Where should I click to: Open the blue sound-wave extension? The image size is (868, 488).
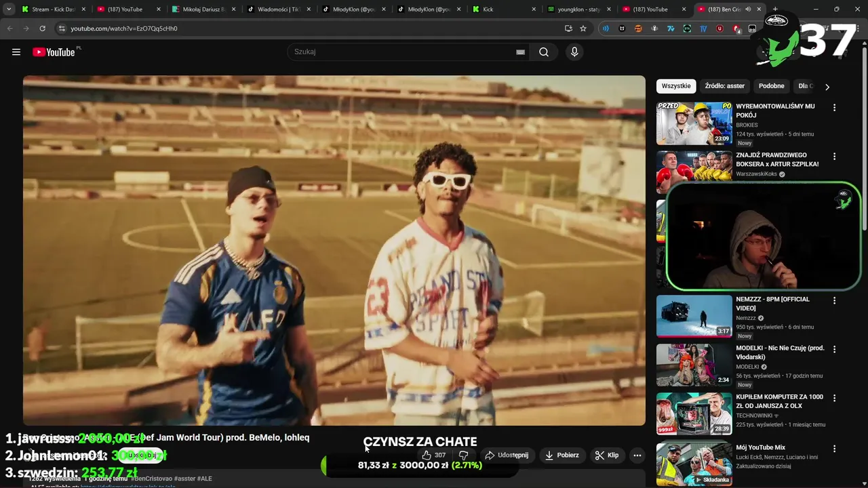click(606, 28)
